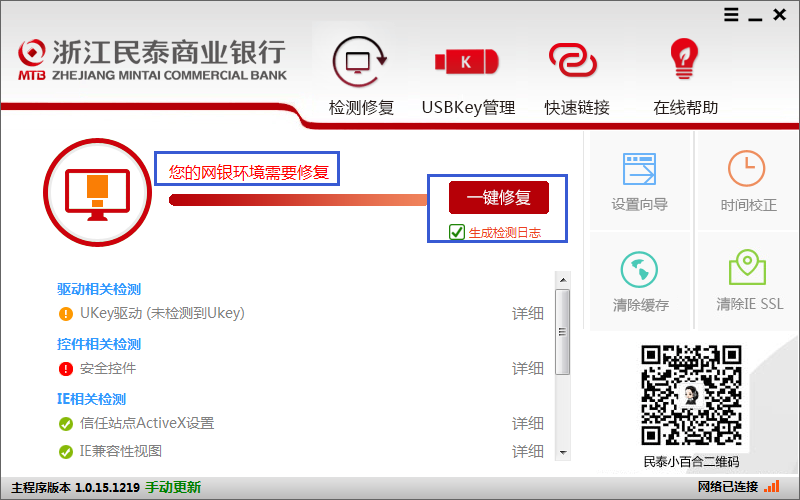Viewport: 800px width, 500px height.
Task: Open 详细 details for IE兼容性视图
Action: [528, 452]
